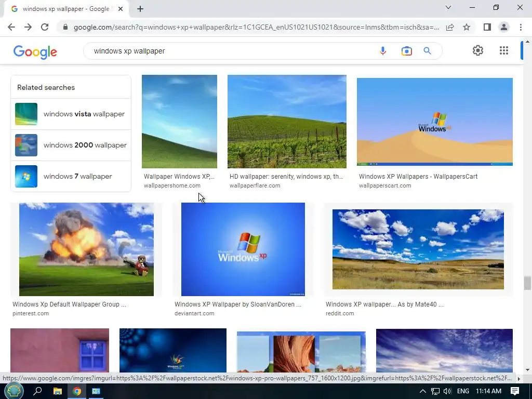This screenshot has height=399, width=532.
Task: Click deviantart.com source link
Action: coord(194,313)
